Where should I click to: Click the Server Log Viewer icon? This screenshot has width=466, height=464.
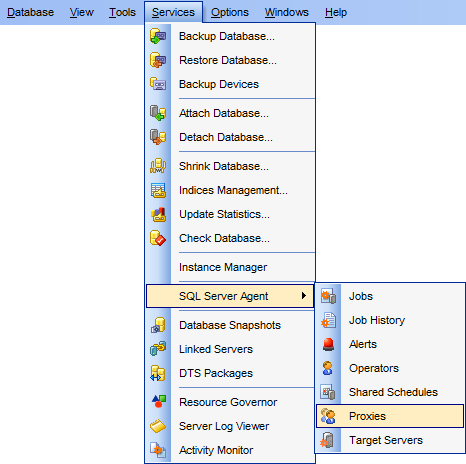click(158, 426)
